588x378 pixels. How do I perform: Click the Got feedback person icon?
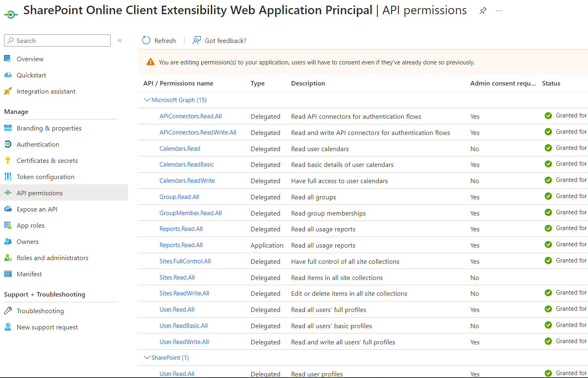pyautogui.click(x=197, y=41)
